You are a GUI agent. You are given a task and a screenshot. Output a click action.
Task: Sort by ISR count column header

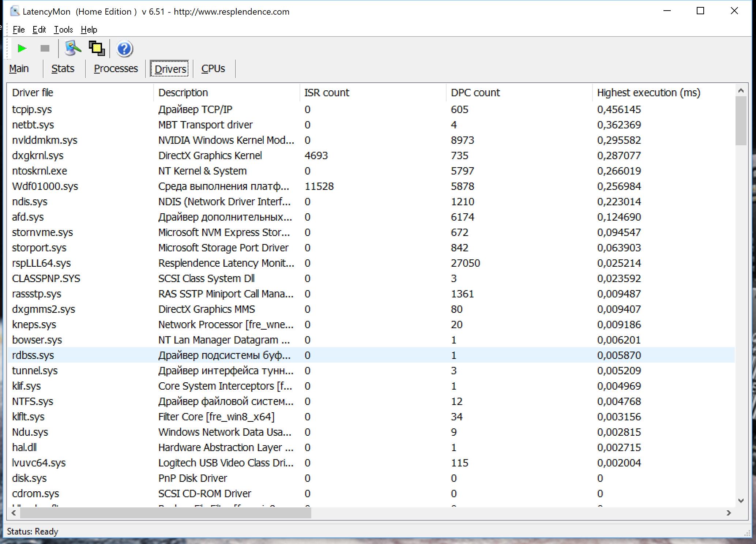327,93
